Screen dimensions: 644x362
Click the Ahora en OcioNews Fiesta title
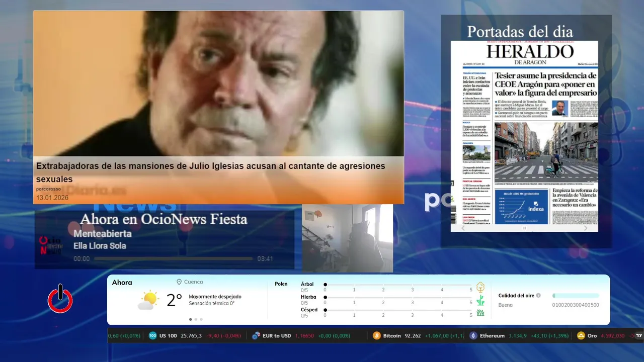pos(164,219)
